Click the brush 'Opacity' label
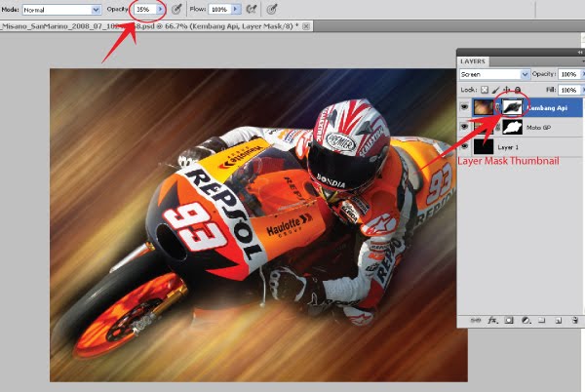This screenshot has height=392, width=585. click(x=117, y=9)
